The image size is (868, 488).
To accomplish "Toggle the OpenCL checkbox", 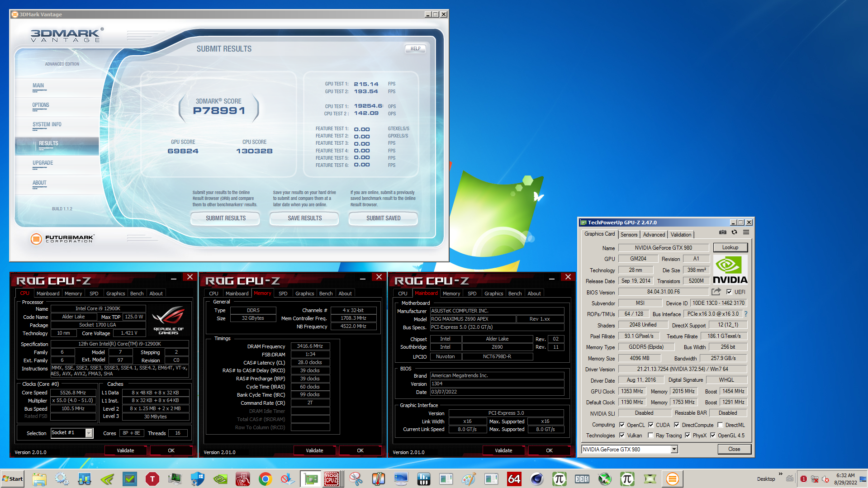I will [x=622, y=425].
